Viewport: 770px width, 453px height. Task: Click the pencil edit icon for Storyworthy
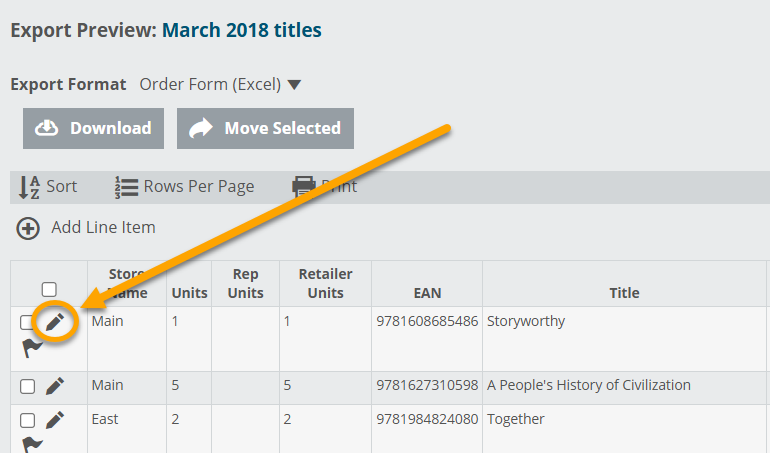[x=55, y=322]
